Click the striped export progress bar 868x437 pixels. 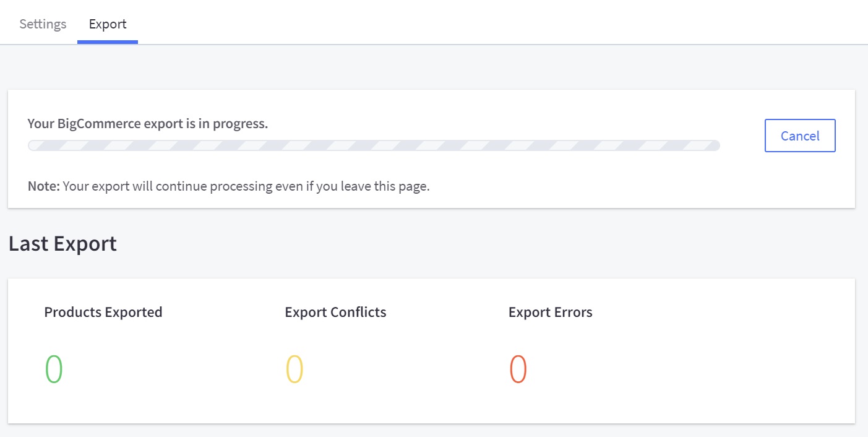coord(374,145)
